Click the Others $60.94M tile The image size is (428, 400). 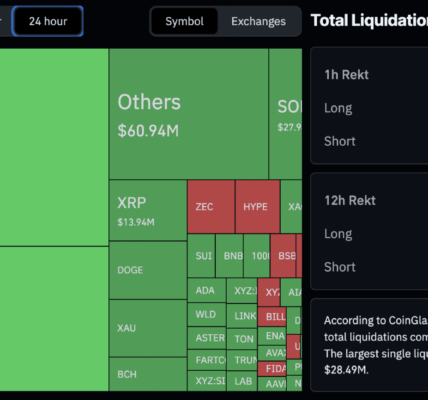coord(189,114)
